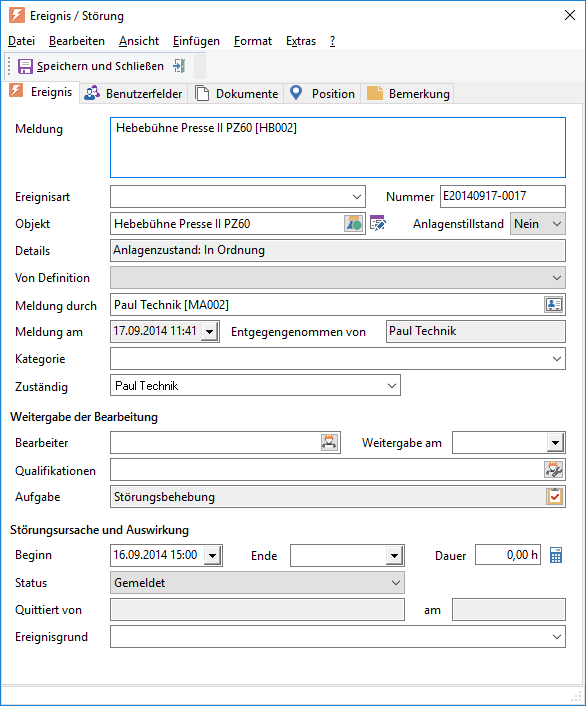Click Speichern und Schließen button

tap(91, 66)
